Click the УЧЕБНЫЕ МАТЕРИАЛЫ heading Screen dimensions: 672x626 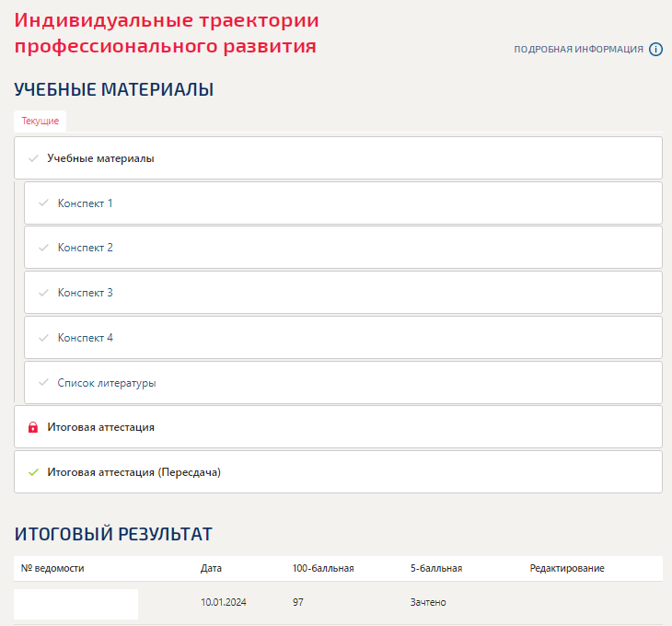(114, 89)
